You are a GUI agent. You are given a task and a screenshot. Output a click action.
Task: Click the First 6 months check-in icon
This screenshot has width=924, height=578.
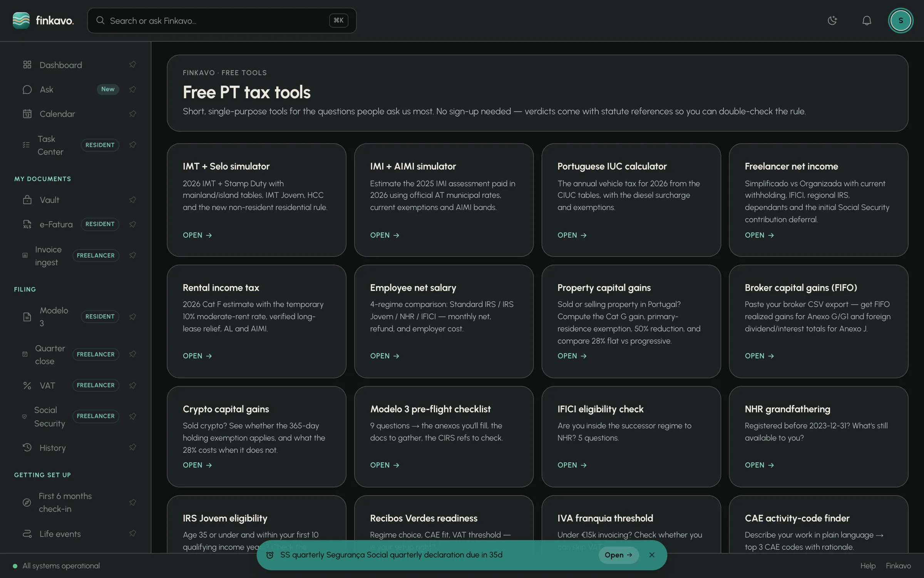pos(27,502)
